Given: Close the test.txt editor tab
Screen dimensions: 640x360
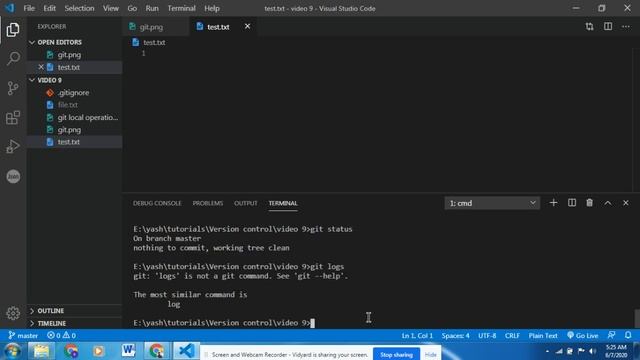Looking at the screenshot, I should pyautogui.click(x=247, y=27).
